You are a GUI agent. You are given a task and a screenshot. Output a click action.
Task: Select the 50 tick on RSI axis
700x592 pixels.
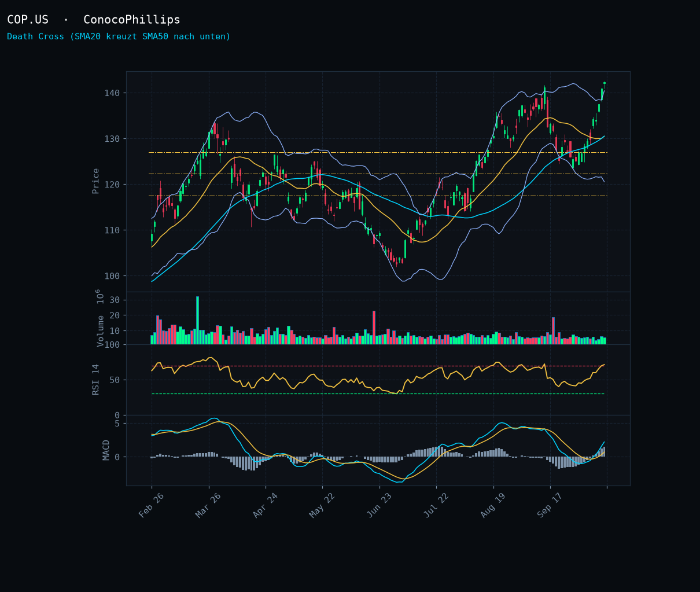(x=115, y=380)
